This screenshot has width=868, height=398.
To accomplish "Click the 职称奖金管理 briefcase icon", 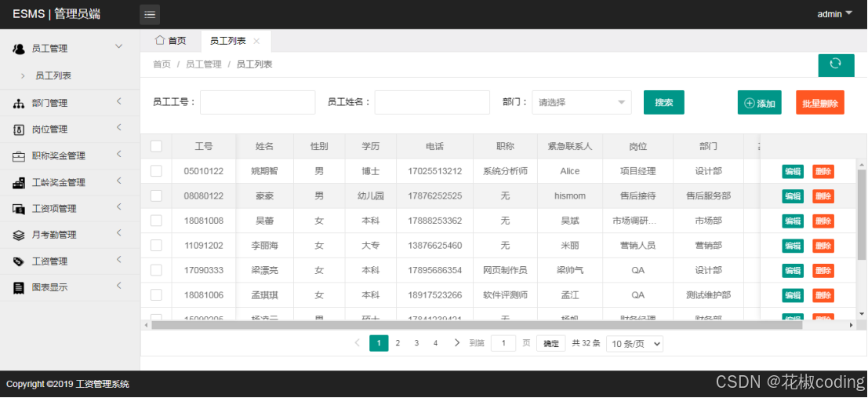I will (19, 156).
